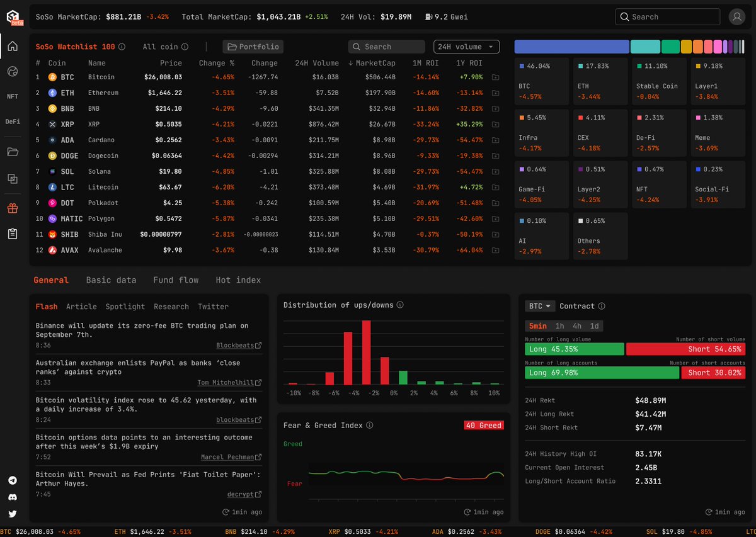Open the third sidebar icon below Home
This screenshot has height=537, width=756.
point(13,122)
